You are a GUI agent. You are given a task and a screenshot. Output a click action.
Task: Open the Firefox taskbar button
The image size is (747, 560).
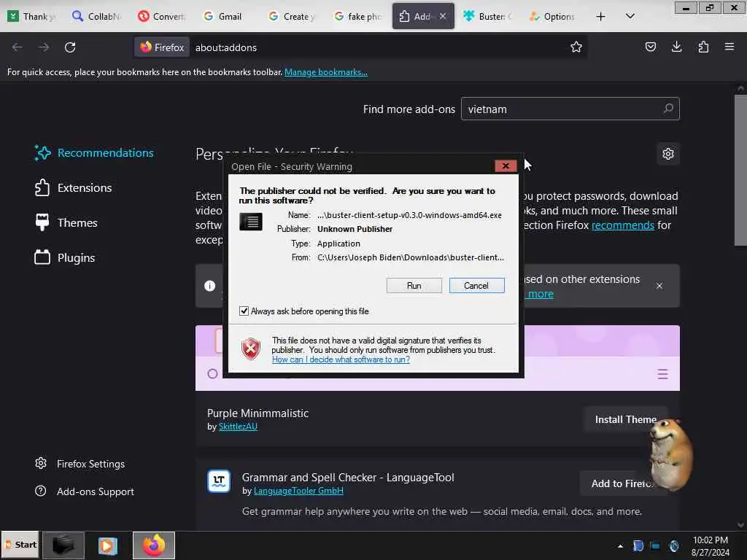click(153, 545)
